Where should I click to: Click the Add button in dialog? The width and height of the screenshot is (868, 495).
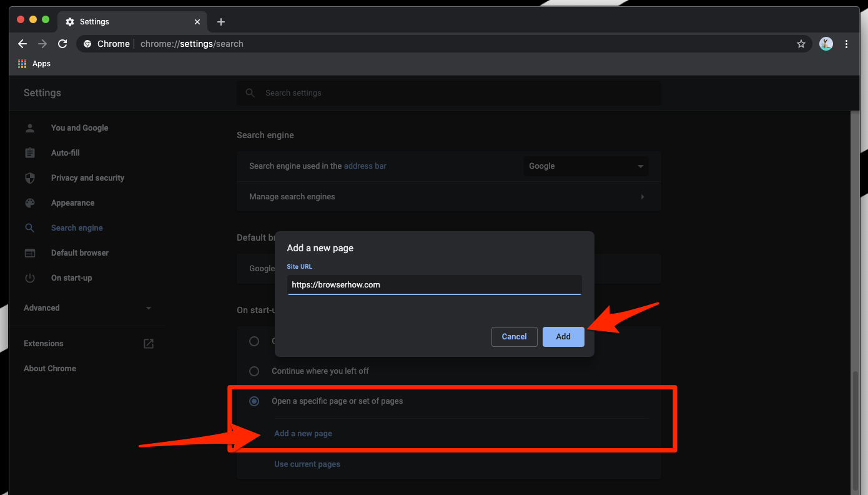click(x=563, y=337)
